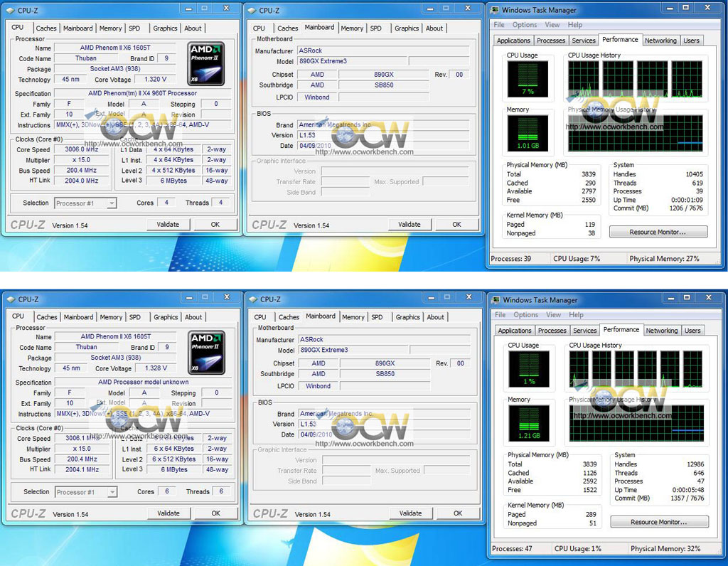Click the title icon of the Task Manager showing 7% CPU usage
This screenshot has height=566, width=728.
tap(495, 10)
